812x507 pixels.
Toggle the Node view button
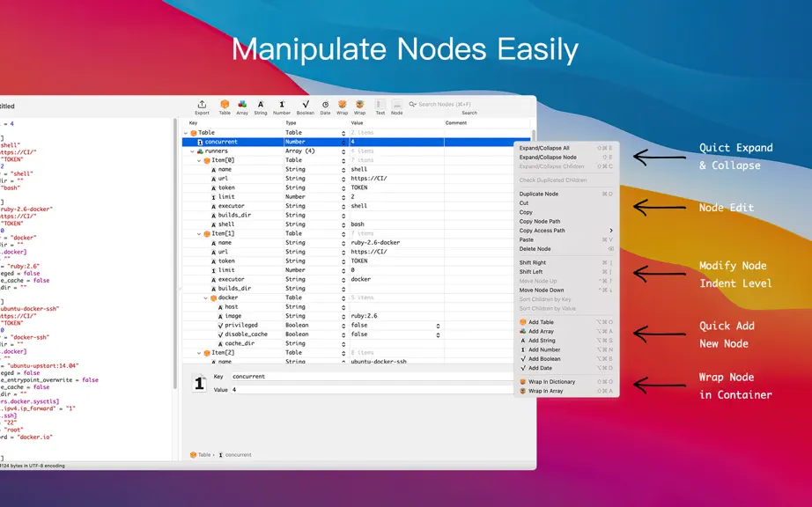[396, 107]
